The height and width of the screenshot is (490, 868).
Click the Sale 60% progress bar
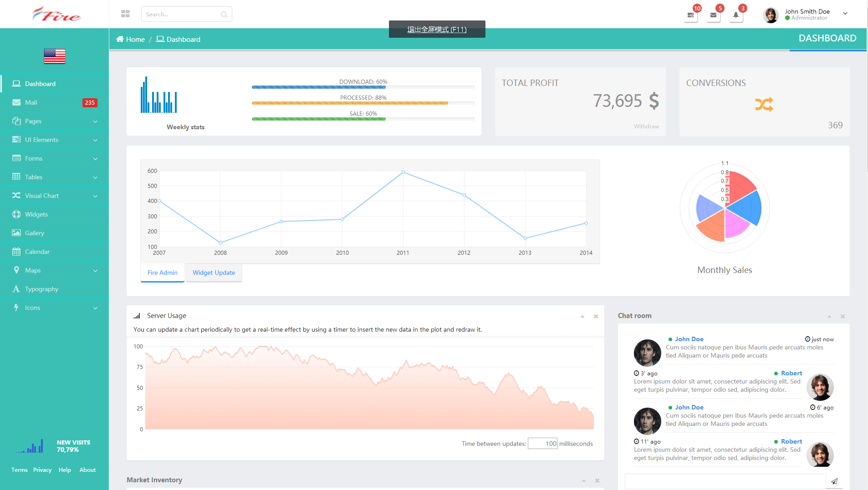[363, 119]
